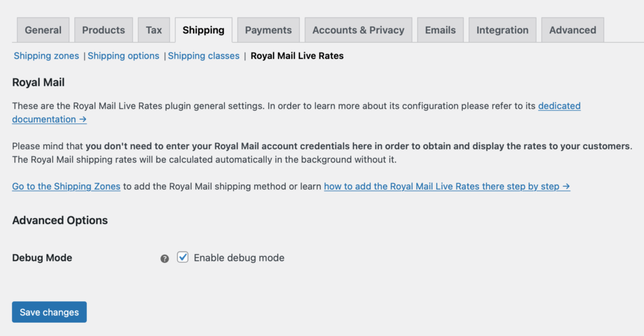
Task: Open Accounts & Privacy tab
Action: (x=358, y=30)
